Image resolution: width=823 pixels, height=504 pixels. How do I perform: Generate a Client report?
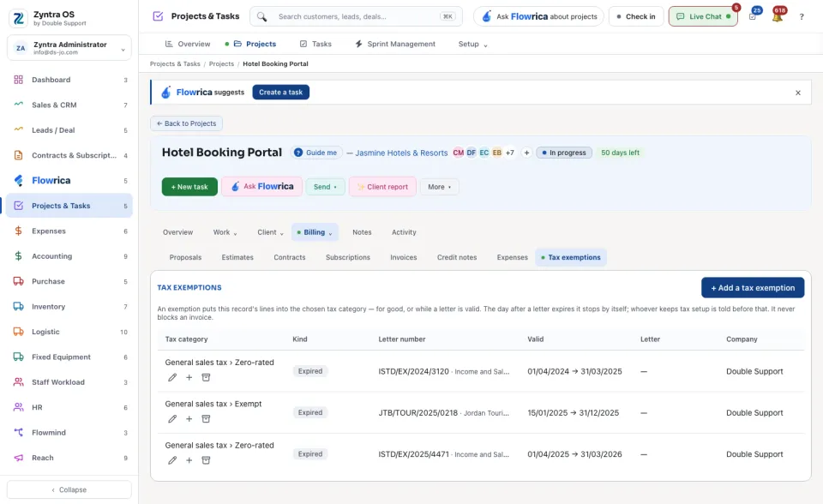point(382,187)
